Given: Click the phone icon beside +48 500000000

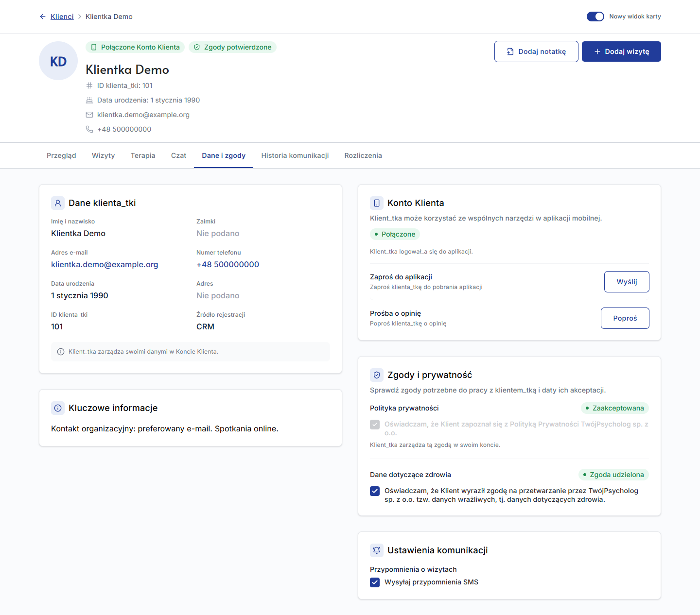Looking at the screenshot, I should coord(89,129).
